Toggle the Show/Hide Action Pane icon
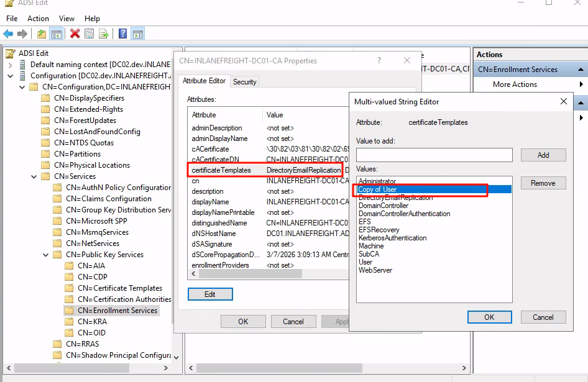Viewport: 588px width, 382px height. 138,34
